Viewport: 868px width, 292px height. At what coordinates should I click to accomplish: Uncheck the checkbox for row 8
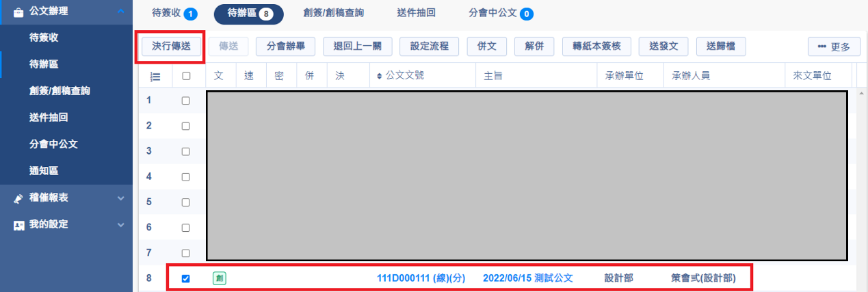pyautogui.click(x=185, y=278)
